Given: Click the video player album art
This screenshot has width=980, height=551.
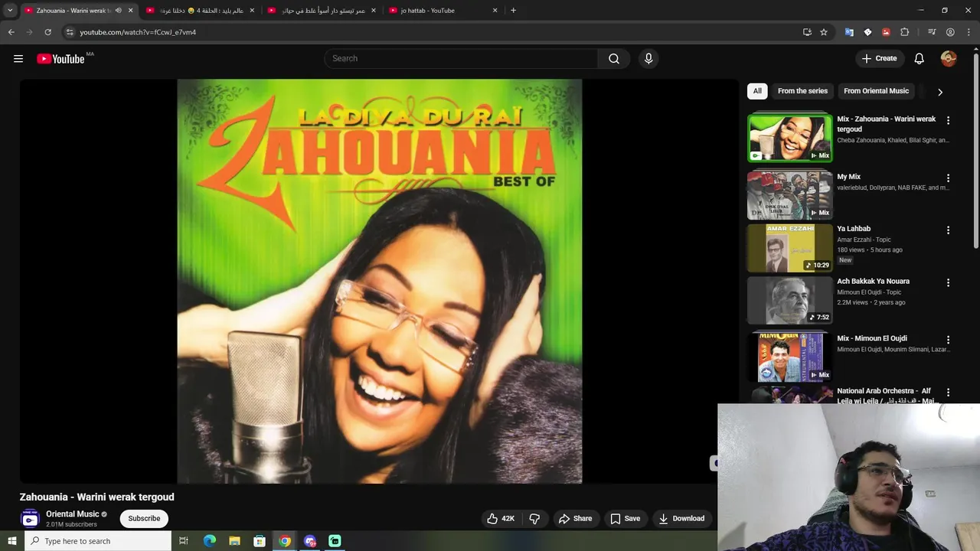Looking at the screenshot, I should tap(380, 282).
